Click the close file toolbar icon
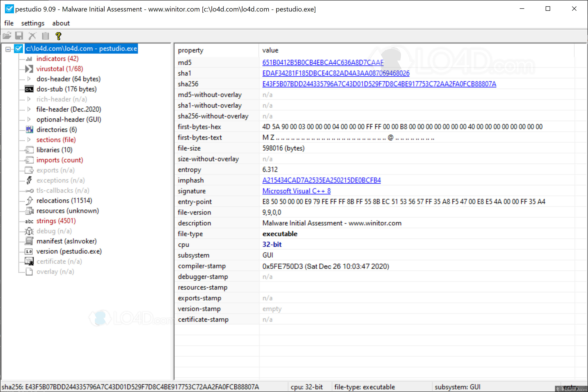Image resolution: width=588 pixels, height=392 pixels. (32, 36)
